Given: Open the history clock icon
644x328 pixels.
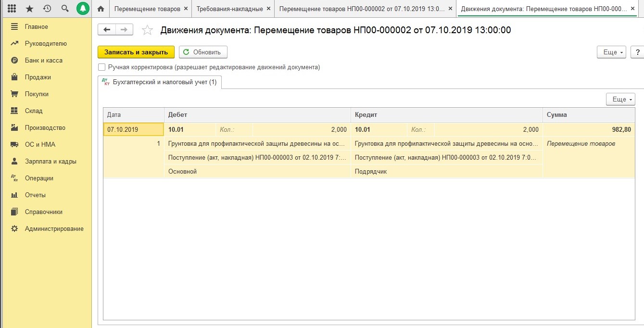Looking at the screenshot, I should [x=47, y=9].
